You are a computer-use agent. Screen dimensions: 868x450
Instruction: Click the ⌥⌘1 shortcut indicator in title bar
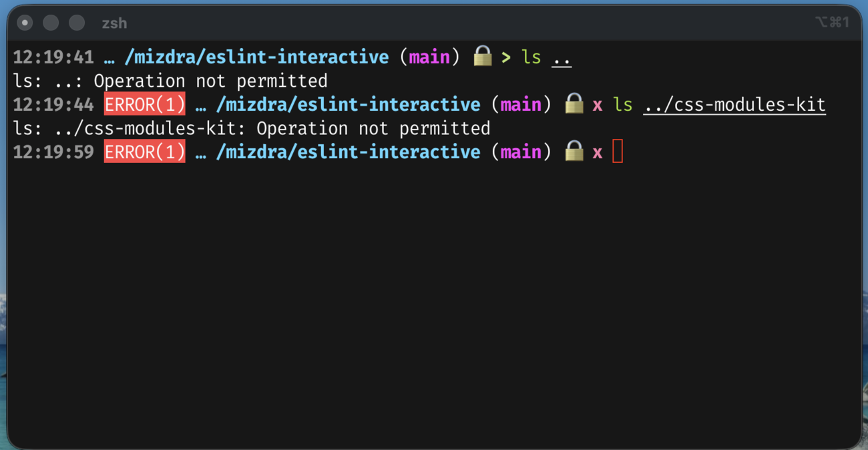click(831, 23)
